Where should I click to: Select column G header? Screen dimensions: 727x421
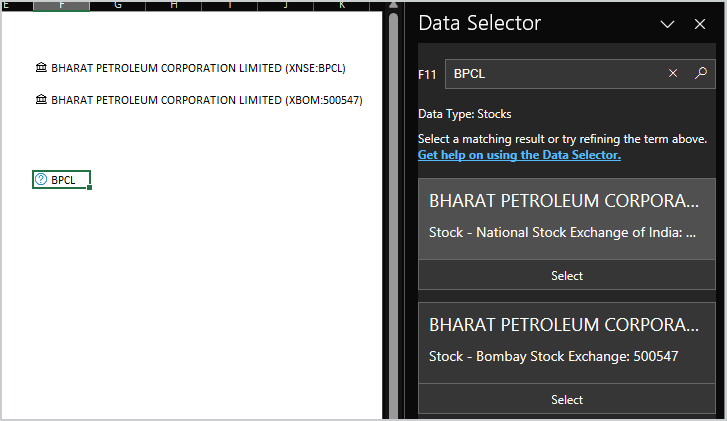tap(118, 5)
